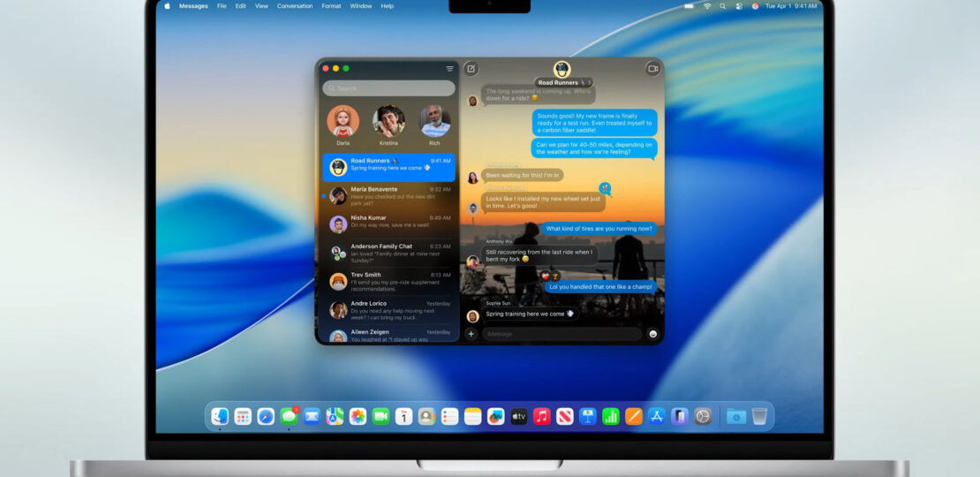Image resolution: width=980 pixels, height=477 pixels.
Task: Click the iMessage text input field
Action: [561, 334]
